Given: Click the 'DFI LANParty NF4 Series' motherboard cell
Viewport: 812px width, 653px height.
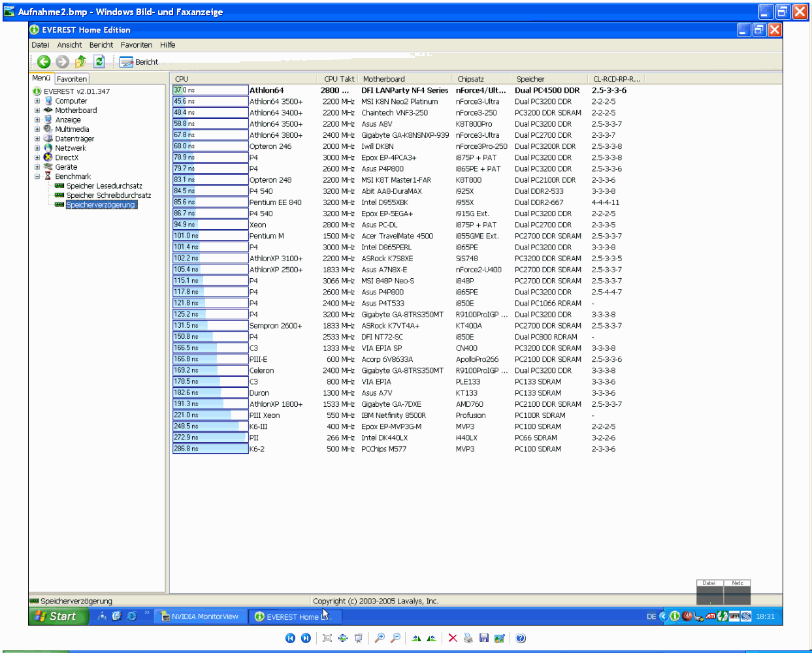Looking at the screenshot, I should click(x=405, y=91).
